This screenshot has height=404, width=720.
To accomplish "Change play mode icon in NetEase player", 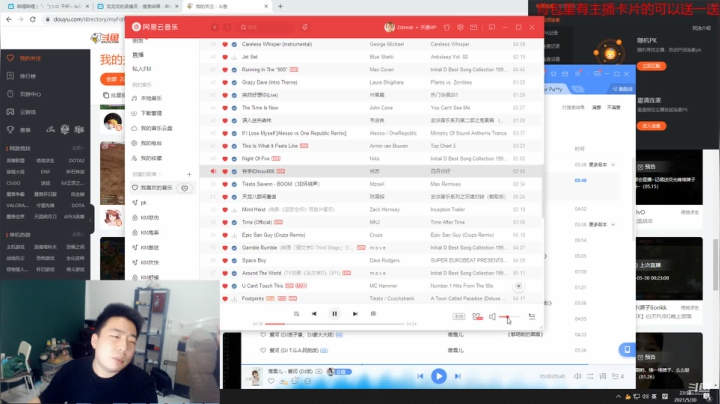I will coord(296,314).
